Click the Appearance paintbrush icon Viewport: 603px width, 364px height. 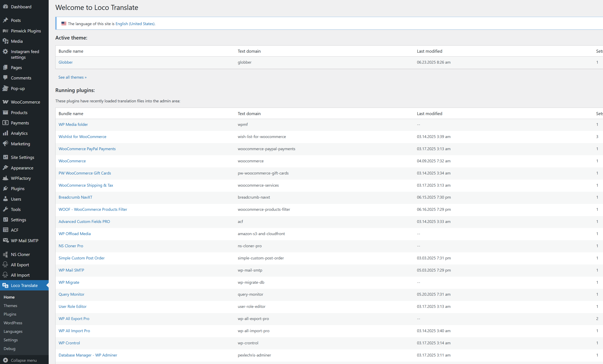[5, 168]
